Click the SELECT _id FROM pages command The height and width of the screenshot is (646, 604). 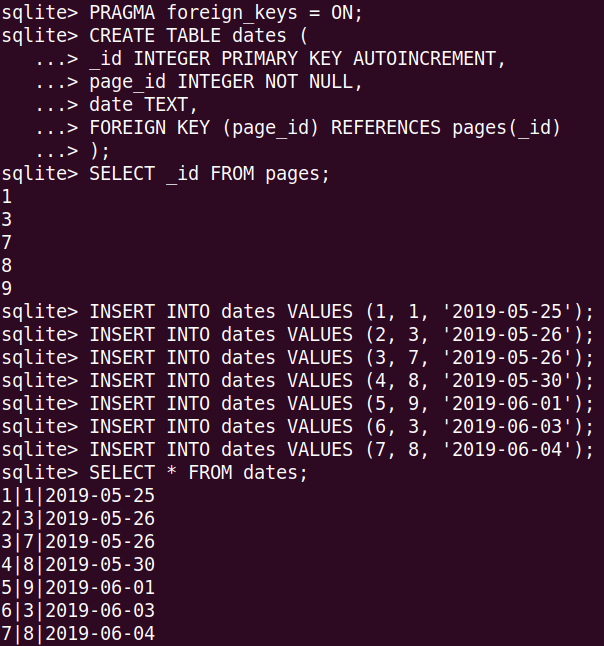coord(208,174)
